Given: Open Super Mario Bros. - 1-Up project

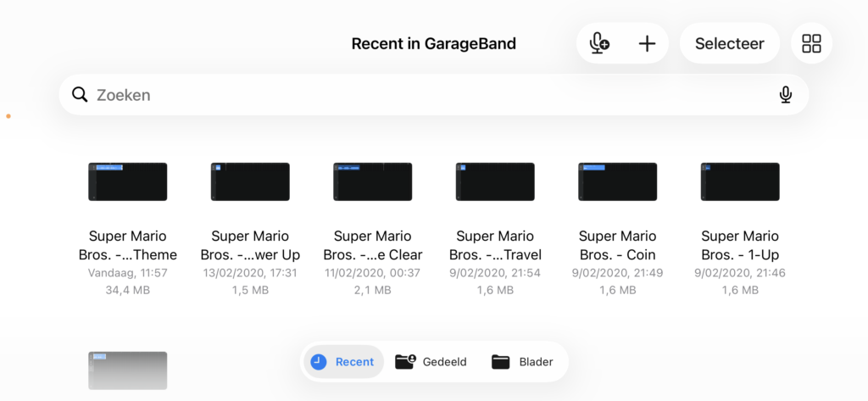Looking at the screenshot, I should (x=740, y=181).
